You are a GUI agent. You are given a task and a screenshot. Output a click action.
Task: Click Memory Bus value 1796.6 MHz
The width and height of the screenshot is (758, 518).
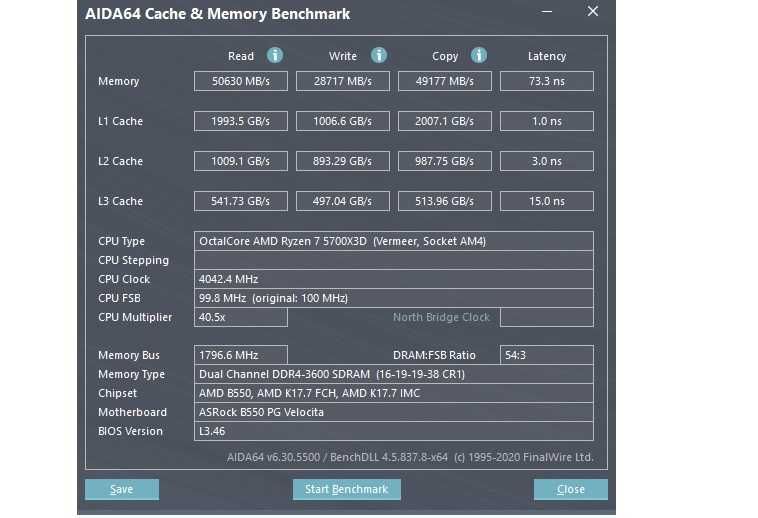point(241,355)
